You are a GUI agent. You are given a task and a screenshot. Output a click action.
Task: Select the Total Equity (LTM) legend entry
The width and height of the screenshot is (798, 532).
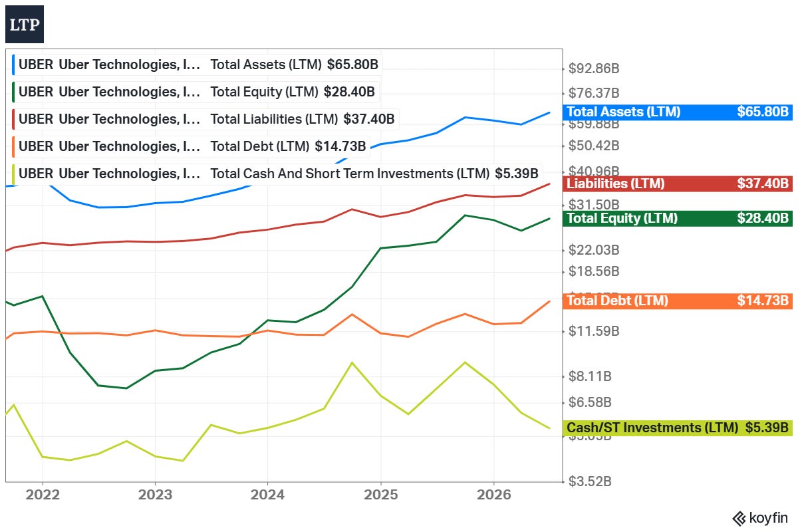click(x=196, y=92)
